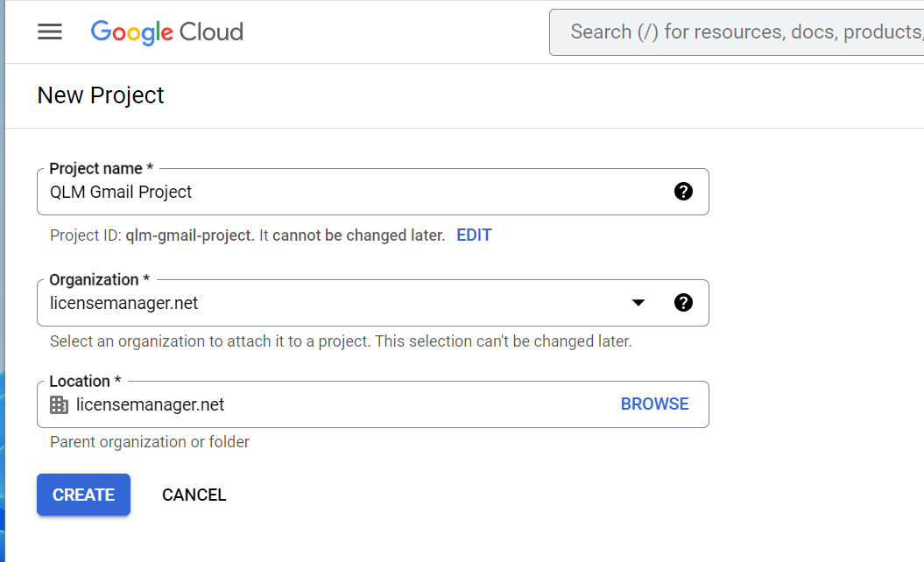Click the Location field value licensemanager.net
Screen dimensions: 924x562
coord(151,404)
